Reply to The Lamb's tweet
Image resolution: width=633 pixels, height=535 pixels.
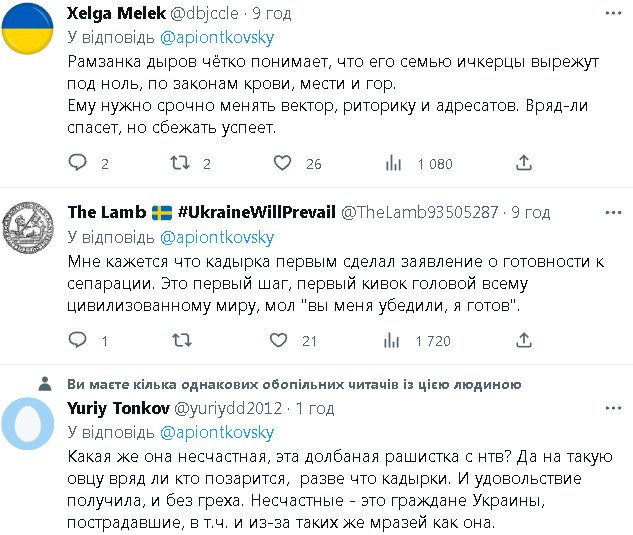pyautogui.click(x=77, y=341)
